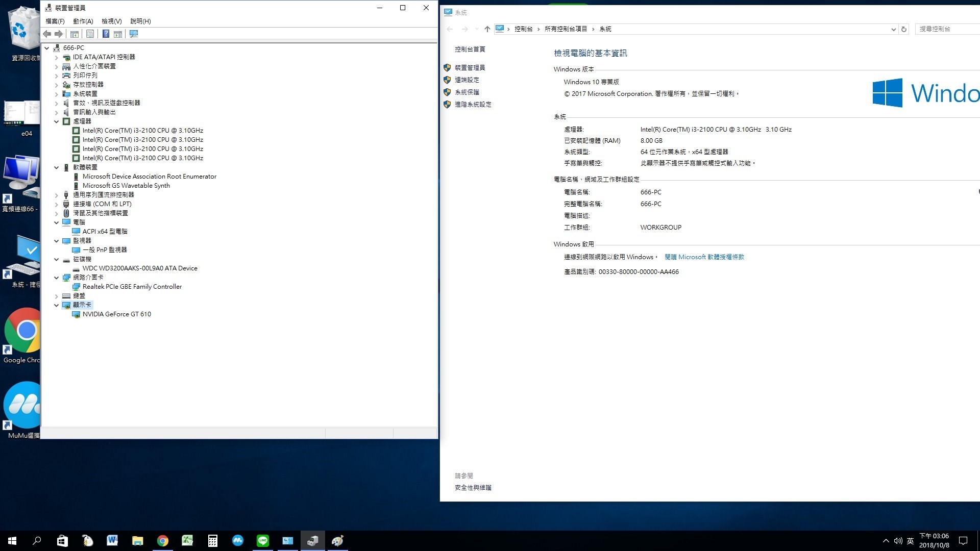Open 安全性與維護 link at bottom

tap(473, 488)
